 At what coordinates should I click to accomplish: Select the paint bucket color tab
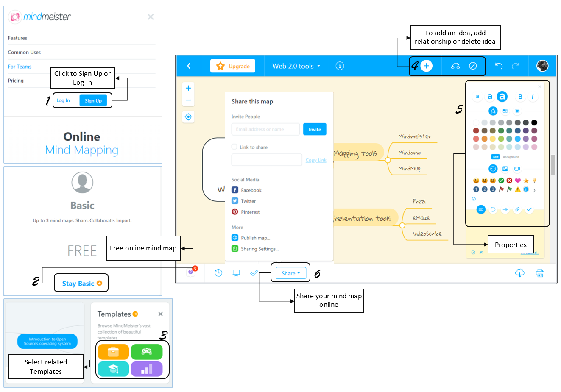493,111
